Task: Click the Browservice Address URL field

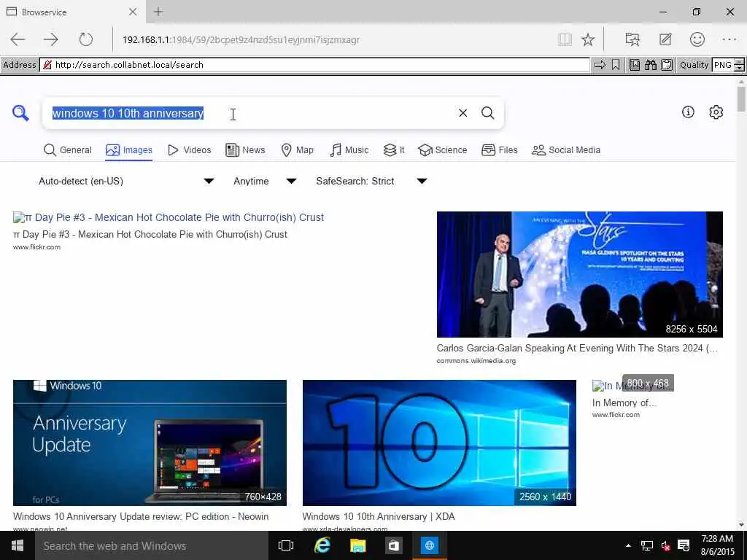Action: tap(314, 65)
